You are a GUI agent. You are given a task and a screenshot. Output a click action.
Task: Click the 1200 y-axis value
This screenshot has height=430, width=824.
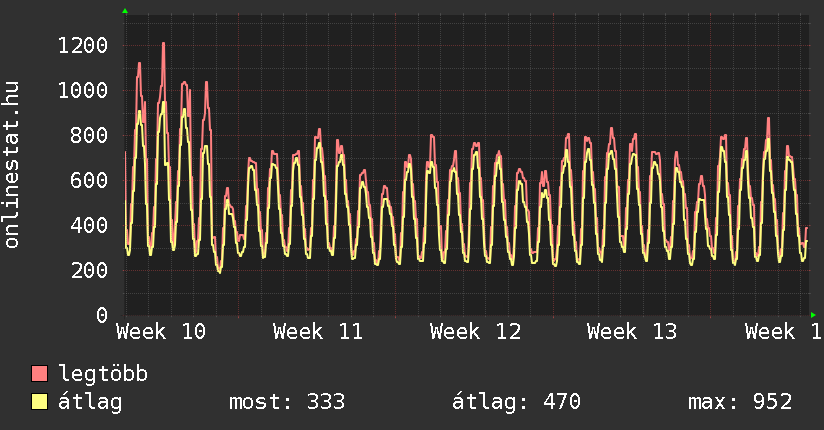point(83,45)
